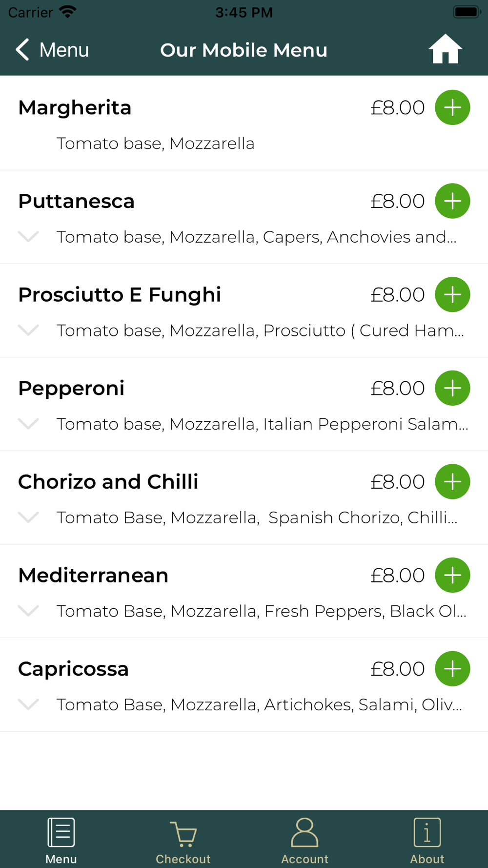Screen dimensions: 488x868
Task: Expand Chorizo and Chilli description
Action: click(x=28, y=517)
